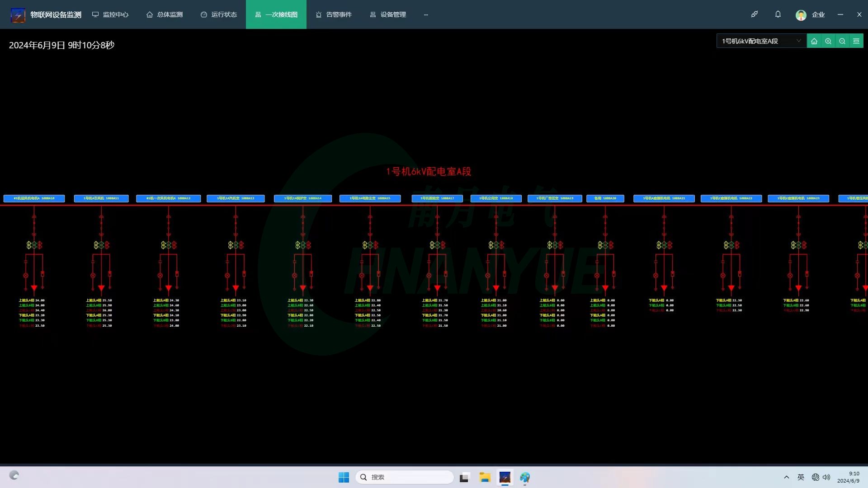Click the 1号机A引风机 10BBA11 label
Viewport: 868px width, 488px height.
pyautogui.click(x=101, y=198)
